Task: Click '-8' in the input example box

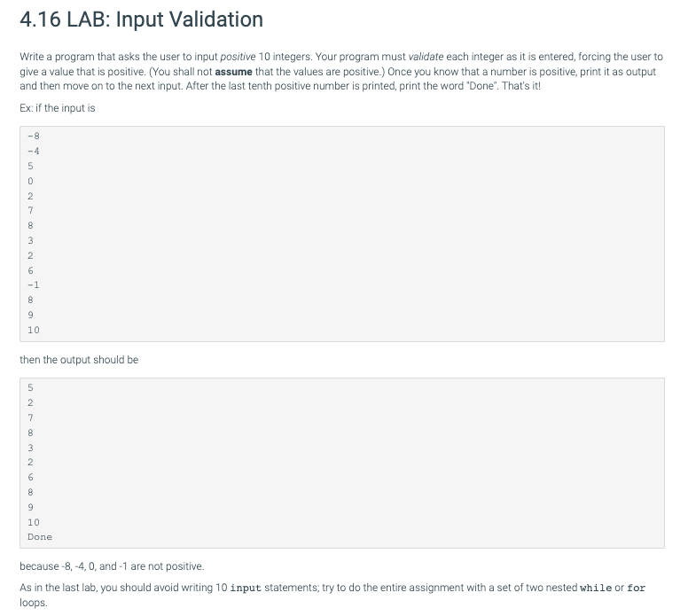Action: click(x=34, y=136)
